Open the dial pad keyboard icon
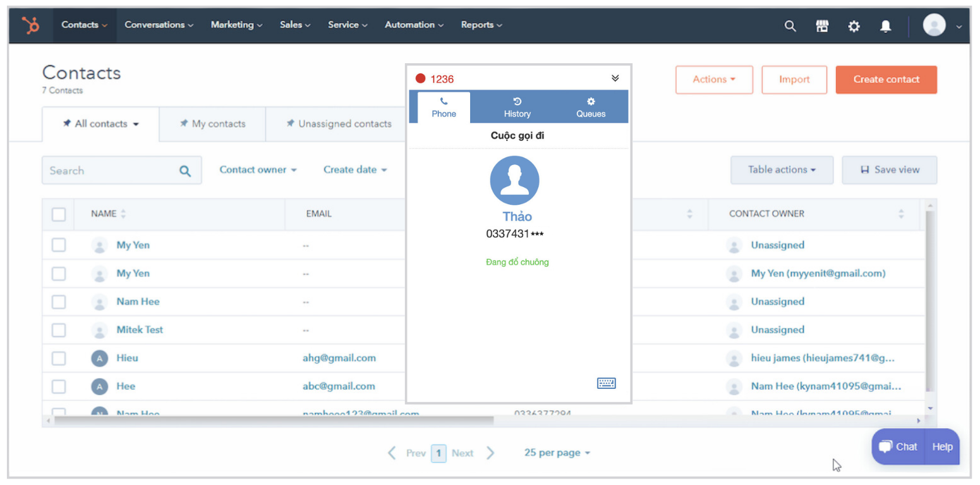 (x=606, y=383)
